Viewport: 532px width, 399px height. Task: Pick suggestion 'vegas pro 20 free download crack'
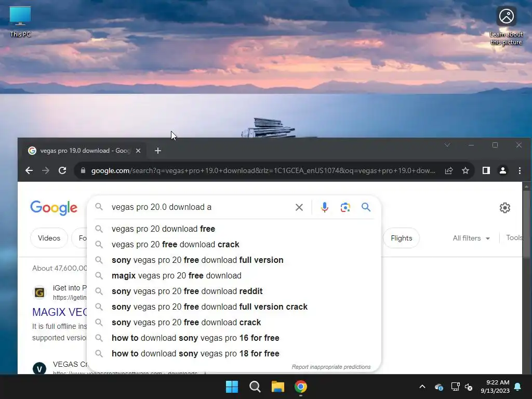pos(234,244)
